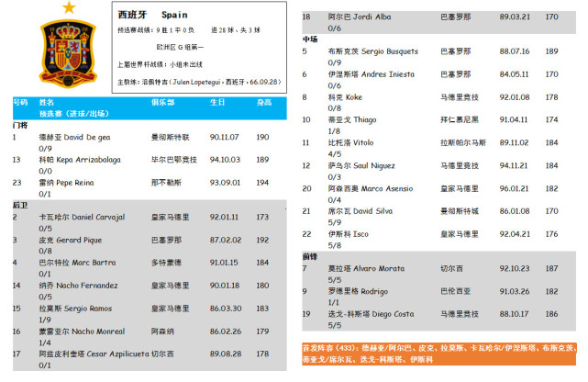588x382 pixels.
Task: Click the section label 前锋
Action: point(310,257)
